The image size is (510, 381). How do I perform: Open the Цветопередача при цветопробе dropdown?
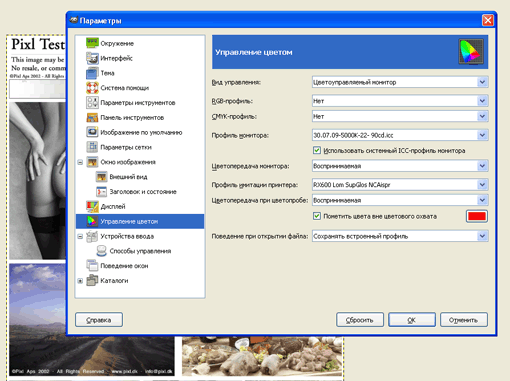[x=400, y=200]
